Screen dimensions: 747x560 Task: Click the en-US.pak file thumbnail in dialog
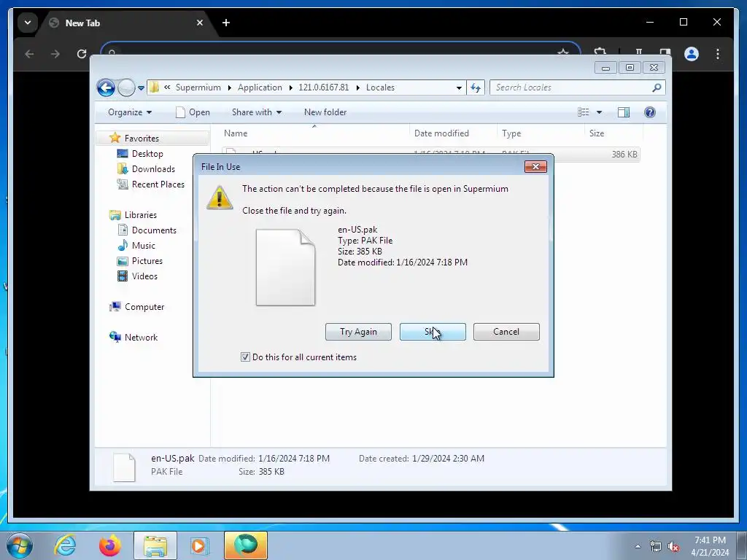pos(285,267)
